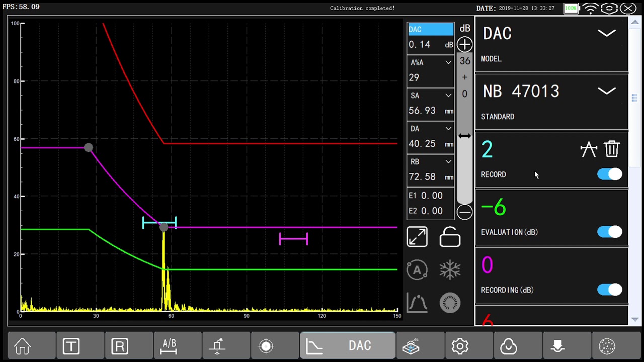This screenshot has width=644, height=362.
Task: Click the peak envelope curve icon
Action: pyautogui.click(x=417, y=303)
